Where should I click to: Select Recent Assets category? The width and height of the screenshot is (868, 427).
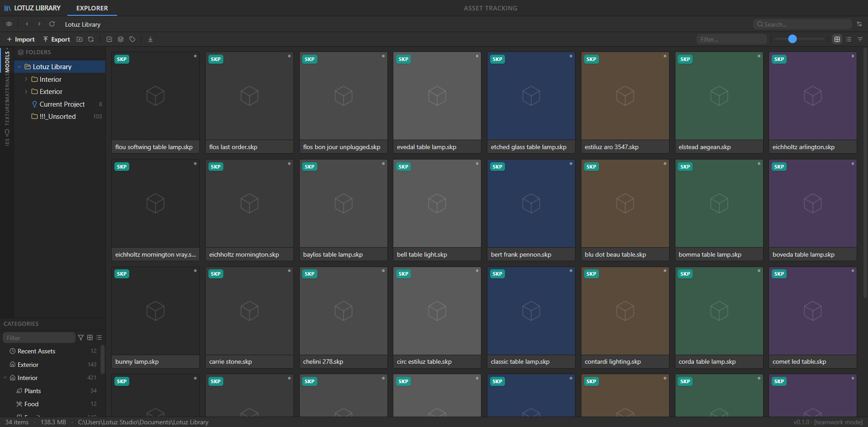(x=51, y=351)
